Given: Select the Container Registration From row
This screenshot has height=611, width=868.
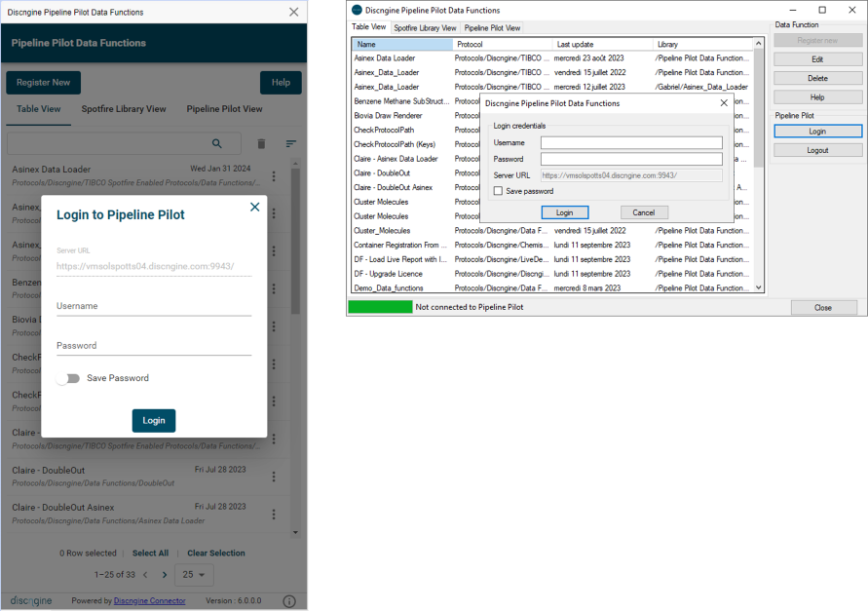Looking at the screenshot, I should click(552, 246).
